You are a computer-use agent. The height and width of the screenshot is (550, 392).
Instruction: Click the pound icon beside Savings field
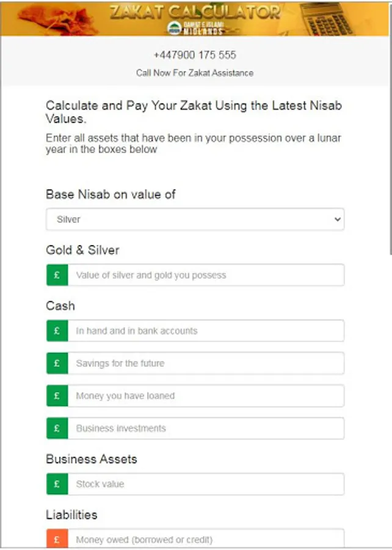pos(57,363)
